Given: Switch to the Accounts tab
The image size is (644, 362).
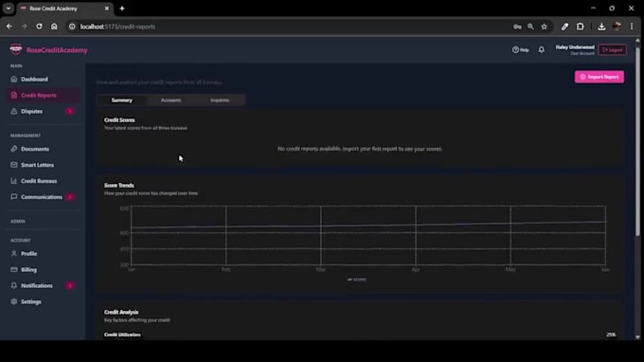Looking at the screenshot, I should click(x=170, y=100).
